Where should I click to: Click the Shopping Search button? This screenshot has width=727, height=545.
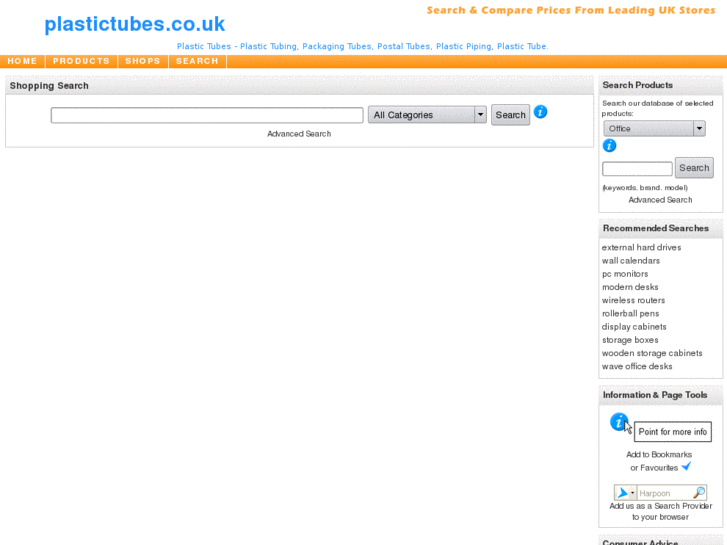coord(510,115)
